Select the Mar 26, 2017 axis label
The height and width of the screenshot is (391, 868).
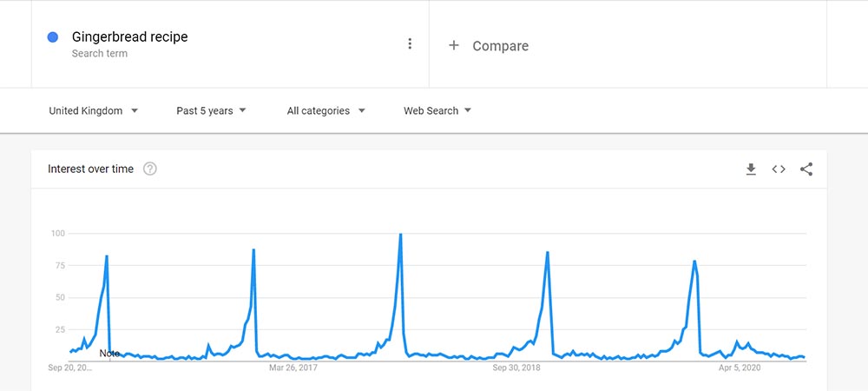[x=293, y=368]
